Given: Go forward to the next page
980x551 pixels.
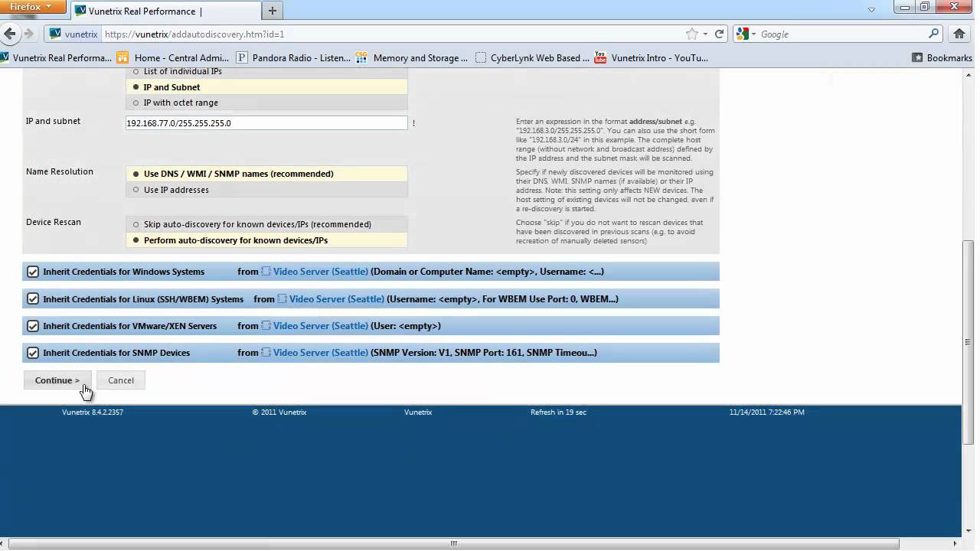Looking at the screenshot, I should (x=29, y=34).
